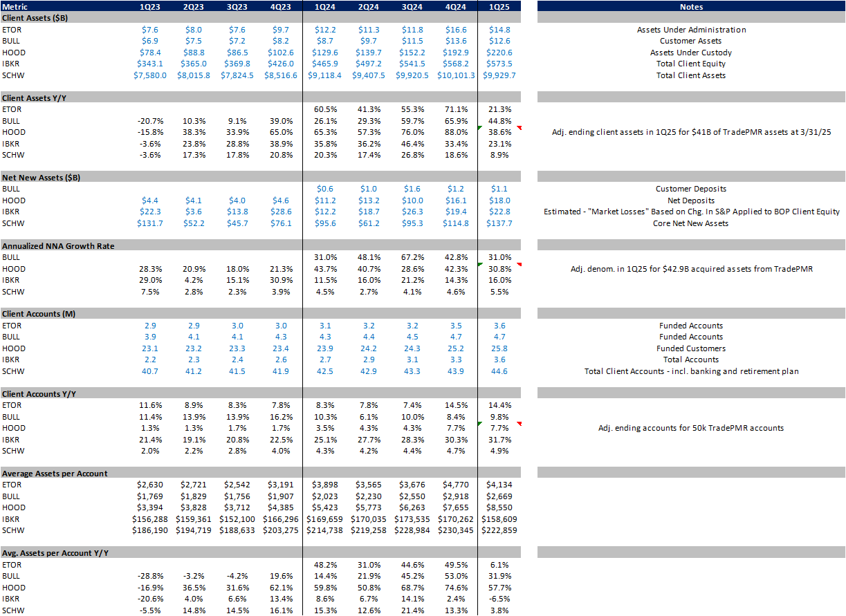This screenshot has width=846, height=616.
Task: Select the Notes header cell
Action: [x=691, y=7]
